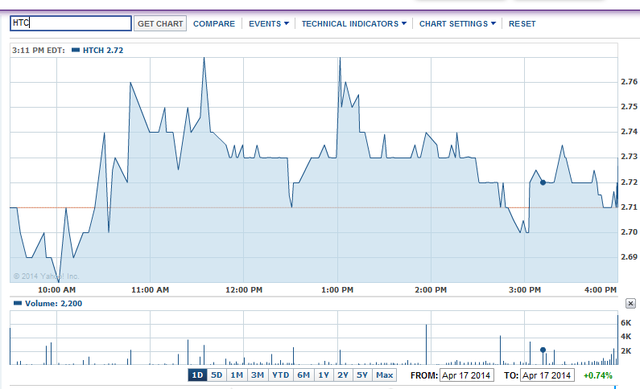The height and width of the screenshot is (389, 640).
Task: Click the Volume: 2,200 label
Action: [x=53, y=303]
